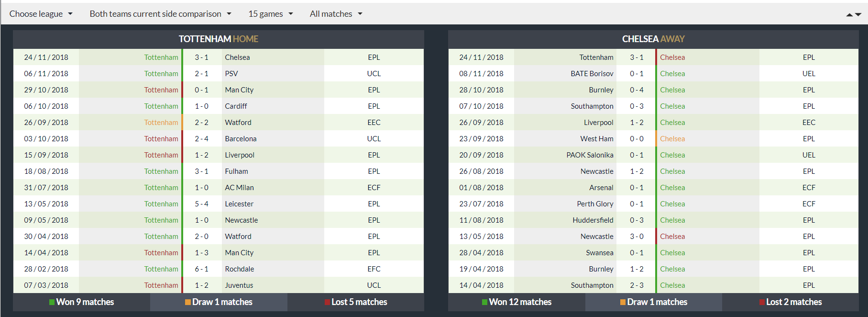Image resolution: width=868 pixels, height=317 pixels.
Task: Click Rochdale opponent in Tottenham table
Action: coord(239,269)
